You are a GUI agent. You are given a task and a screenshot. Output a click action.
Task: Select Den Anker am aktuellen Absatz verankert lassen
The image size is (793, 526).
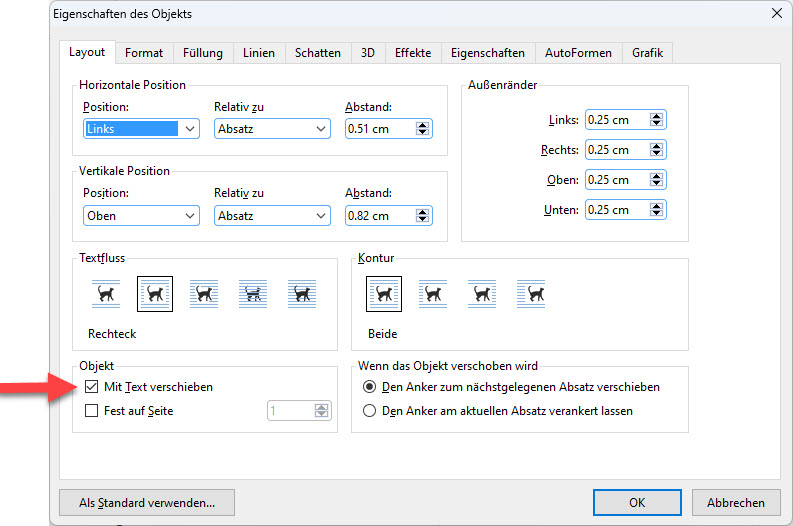tap(370, 411)
